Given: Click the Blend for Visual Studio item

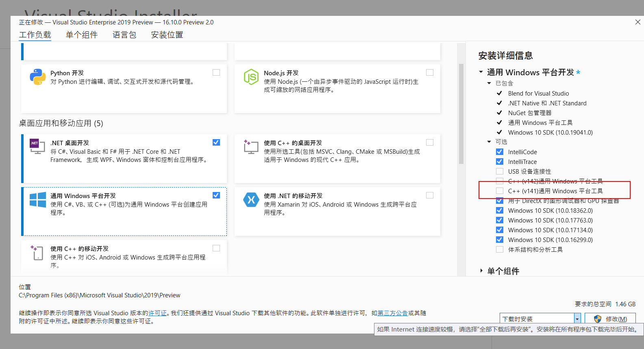Looking at the screenshot, I should tap(538, 93).
